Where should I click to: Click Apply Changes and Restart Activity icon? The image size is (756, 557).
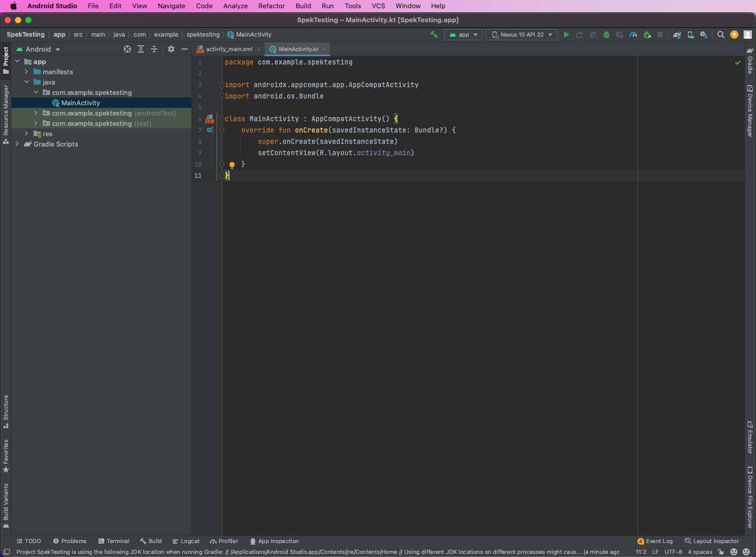point(580,35)
